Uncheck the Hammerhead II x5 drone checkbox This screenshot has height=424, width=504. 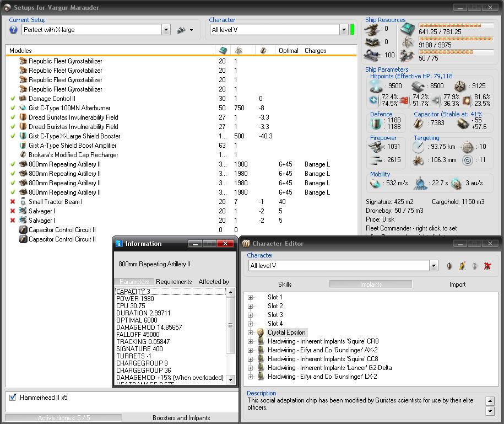pyautogui.click(x=13, y=398)
